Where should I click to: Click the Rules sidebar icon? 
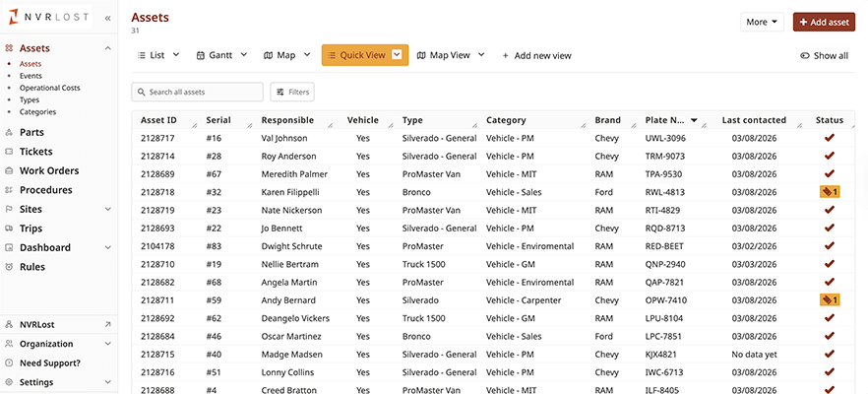10,267
